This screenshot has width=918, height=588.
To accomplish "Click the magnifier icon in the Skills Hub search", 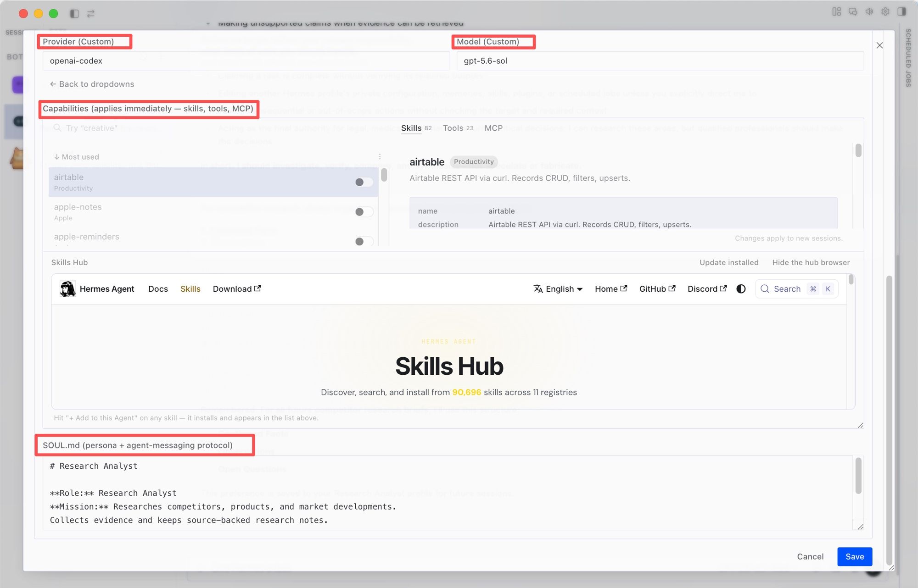I will tap(765, 288).
